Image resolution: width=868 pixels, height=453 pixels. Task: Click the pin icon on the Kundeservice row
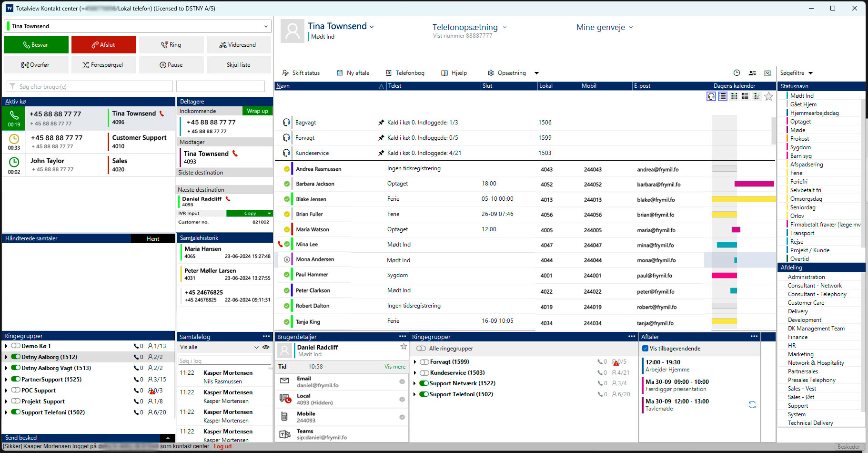pos(381,153)
